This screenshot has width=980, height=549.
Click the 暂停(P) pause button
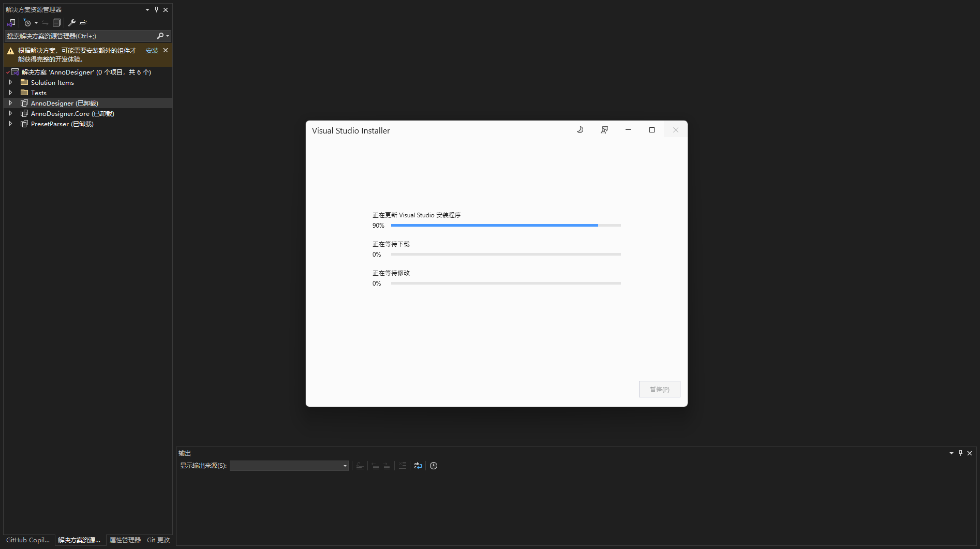point(660,389)
